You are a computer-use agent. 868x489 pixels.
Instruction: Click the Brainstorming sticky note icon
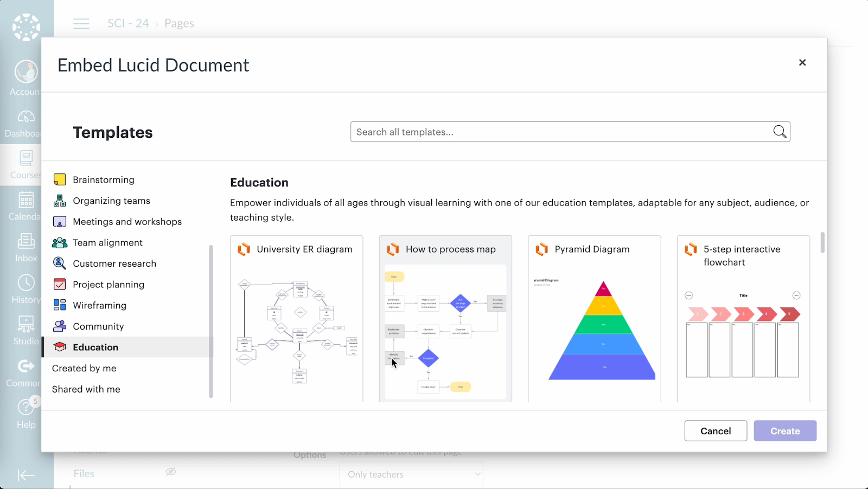click(x=60, y=179)
